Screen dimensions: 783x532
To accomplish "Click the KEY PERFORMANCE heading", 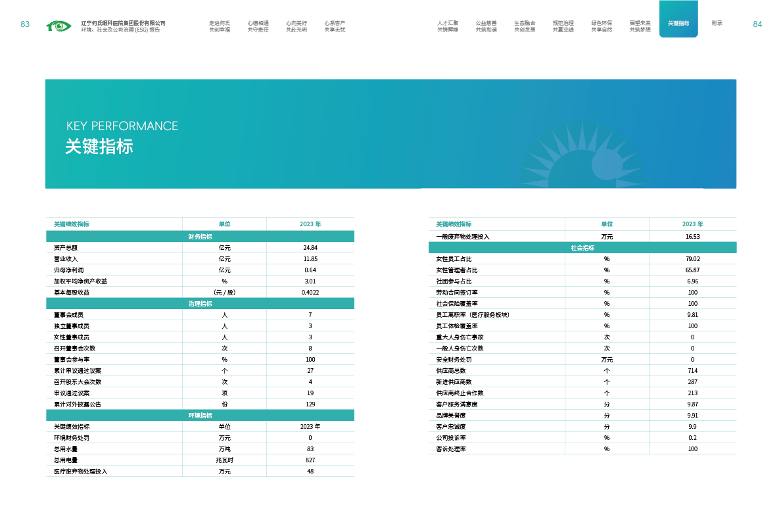I will click(122, 126).
